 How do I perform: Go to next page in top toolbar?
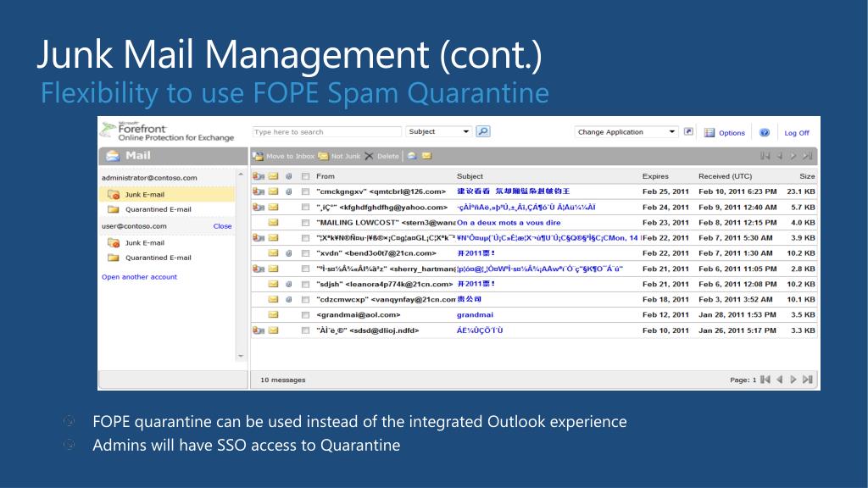coord(793,156)
